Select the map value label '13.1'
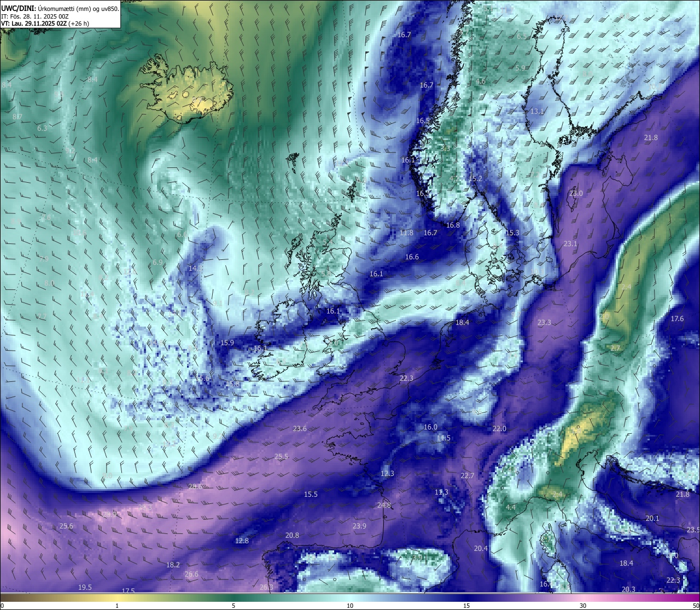Image resolution: width=700 pixels, height=610 pixels. (x=537, y=111)
